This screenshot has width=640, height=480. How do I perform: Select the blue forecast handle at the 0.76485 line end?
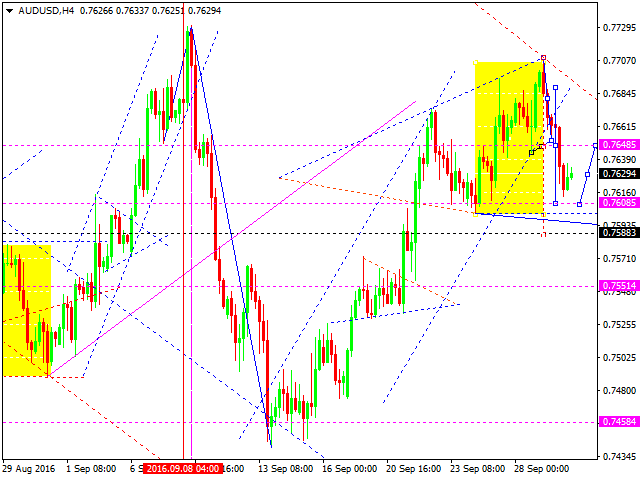(596, 146)
